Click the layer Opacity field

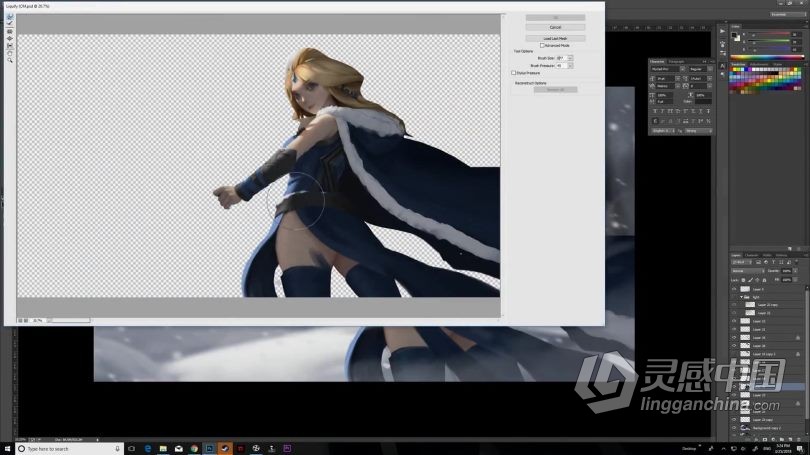coord(787,271)
